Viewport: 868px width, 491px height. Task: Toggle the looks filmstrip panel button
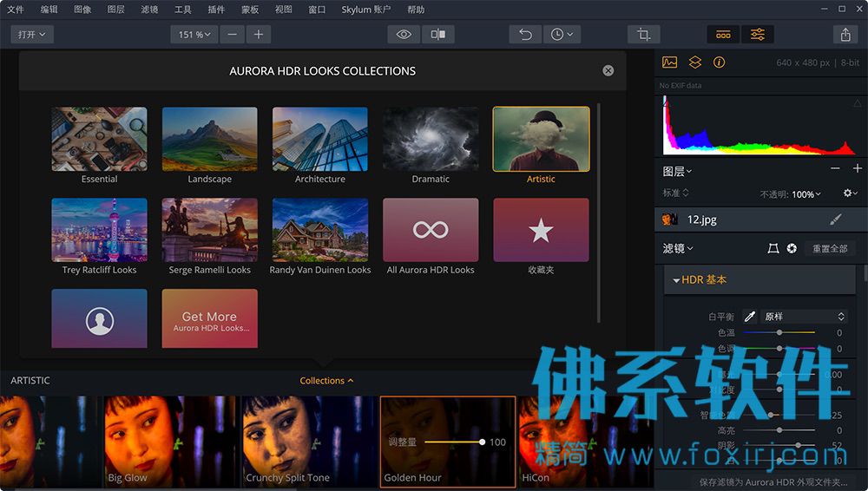point(723,35)
